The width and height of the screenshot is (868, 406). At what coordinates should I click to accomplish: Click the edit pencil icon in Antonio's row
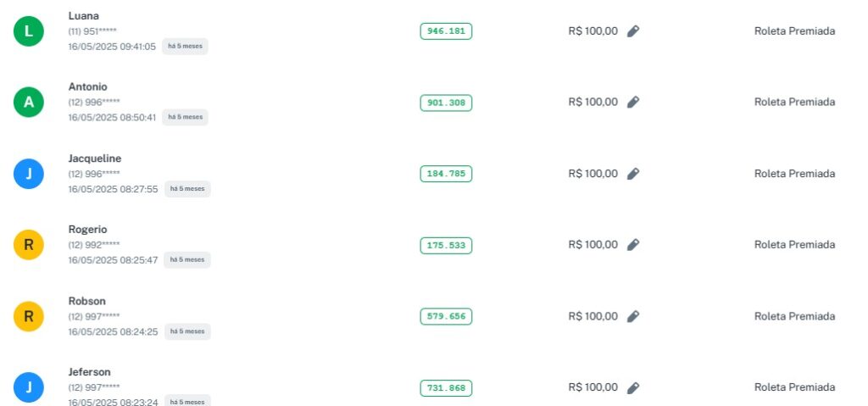[633, 103]
